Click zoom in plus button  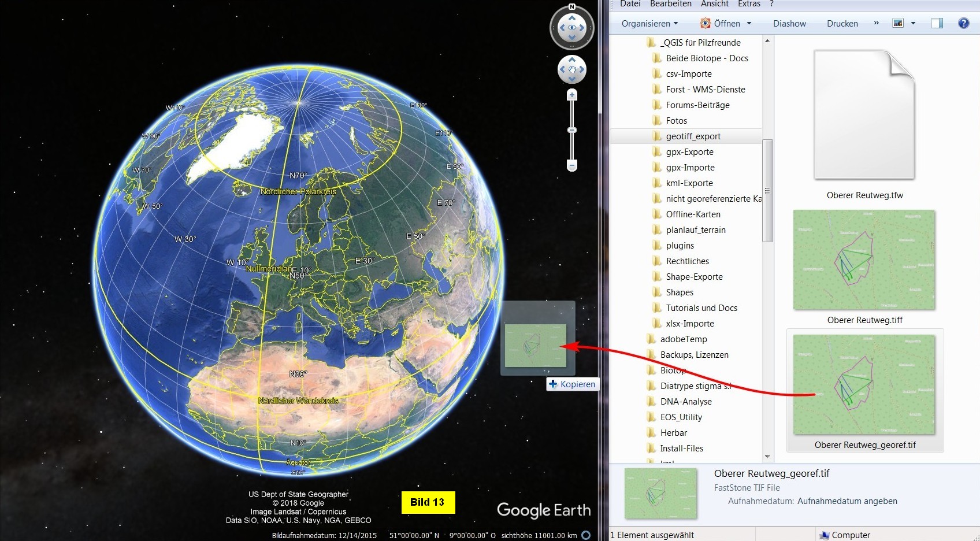click(x=572, y=95)
